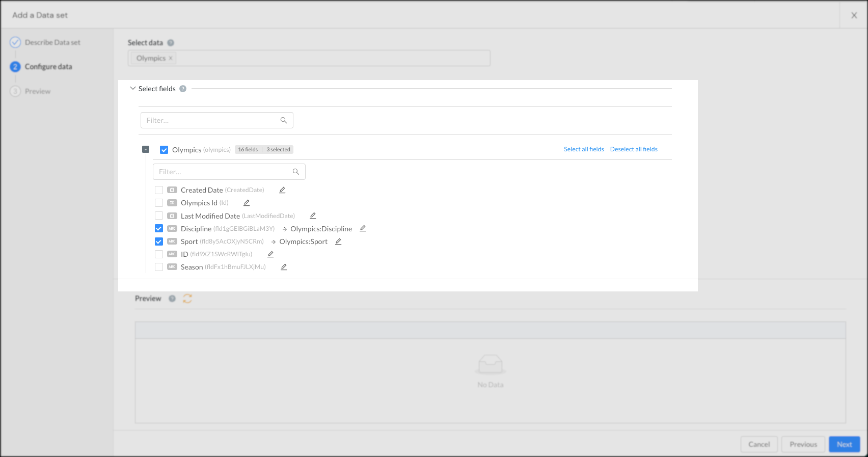Click the Olympics table name label
Image resolution: width=868 pixels, height=457 pixels.
(x=186, y=150)
